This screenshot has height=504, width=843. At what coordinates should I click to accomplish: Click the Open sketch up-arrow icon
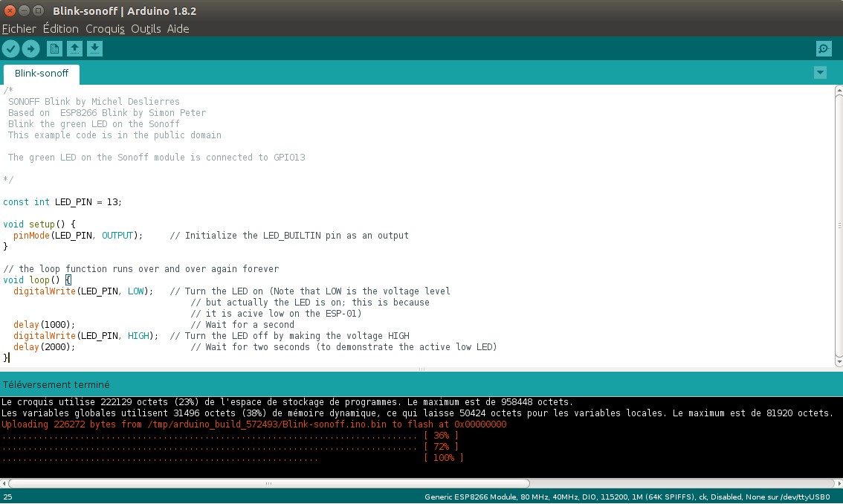(x=74, y=49)
